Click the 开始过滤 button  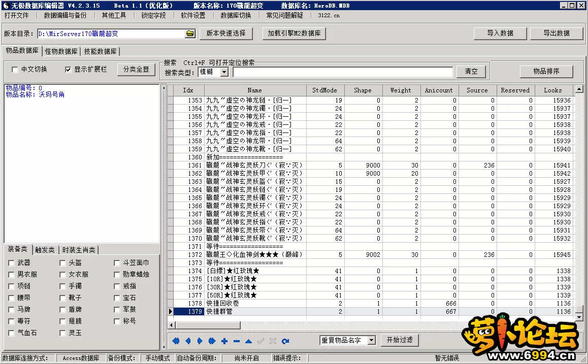(x=400, y=340)
